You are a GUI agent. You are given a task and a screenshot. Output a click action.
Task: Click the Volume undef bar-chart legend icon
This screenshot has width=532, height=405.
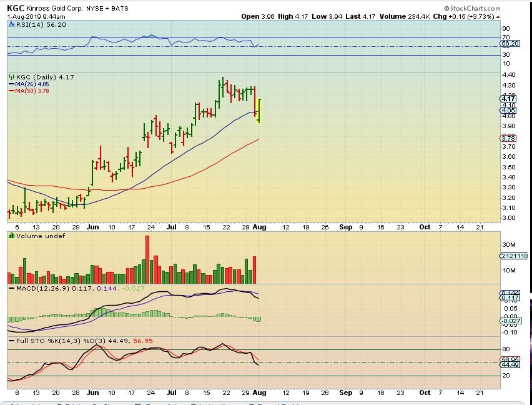(11, 235)
